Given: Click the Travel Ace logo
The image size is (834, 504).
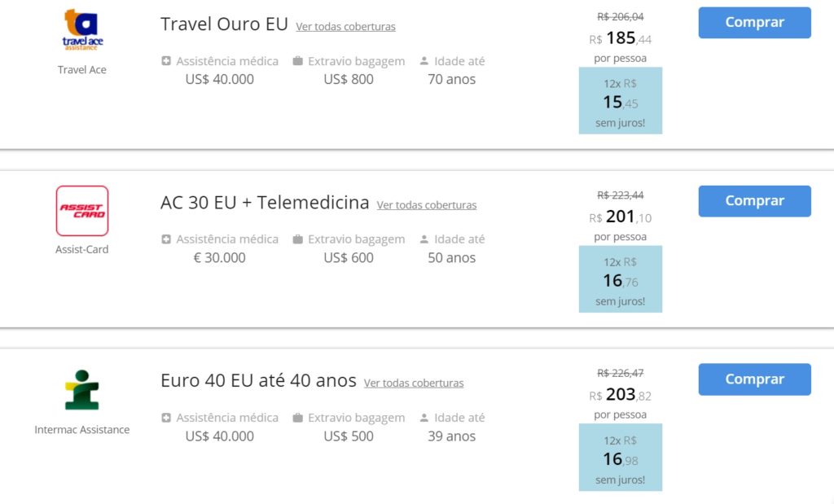Looking at the screenshot, I should click(x=82, y=30).
